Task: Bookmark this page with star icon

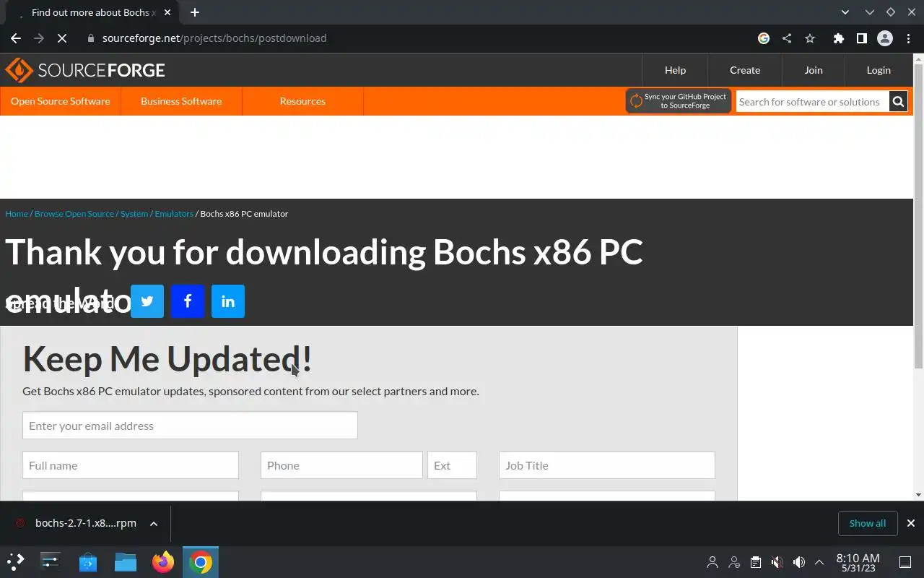Action: [810, 38]
